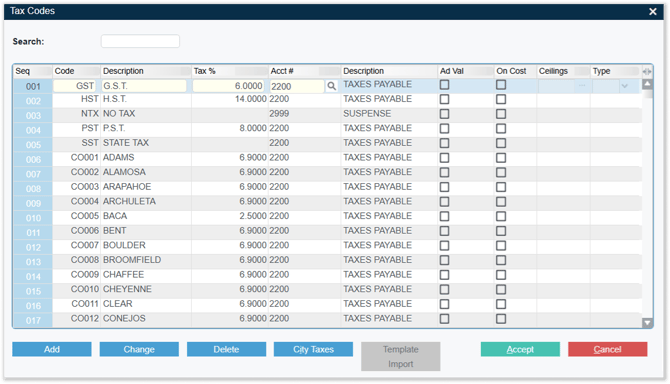Image resolution: width=670 pixels, height=384 pixels.
Task: Click the 2200 account field in row 001
Action: [x=297, y=86]
